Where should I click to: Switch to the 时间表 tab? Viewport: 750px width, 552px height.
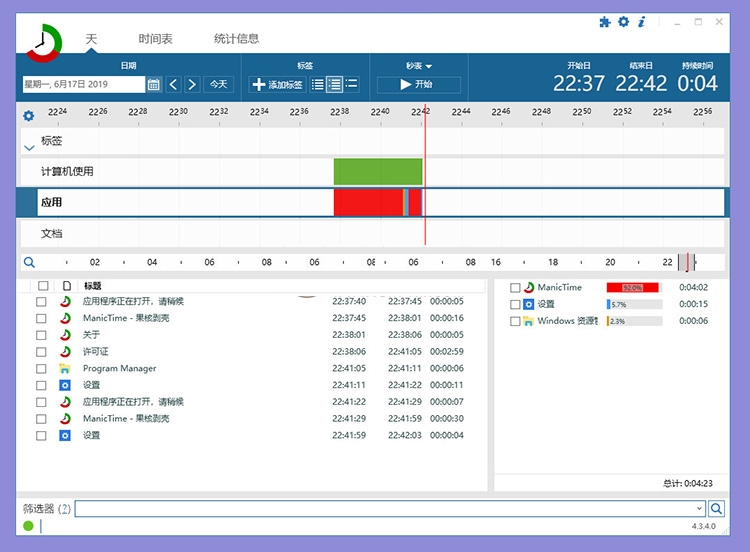click(x=155, y=39)
